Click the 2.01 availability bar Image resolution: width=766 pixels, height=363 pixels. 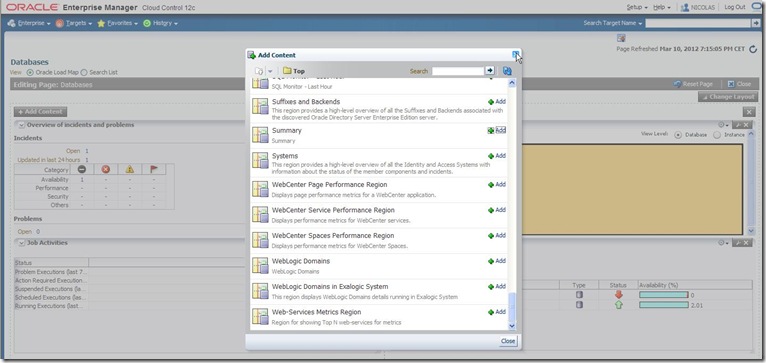[x=663, y=305]
